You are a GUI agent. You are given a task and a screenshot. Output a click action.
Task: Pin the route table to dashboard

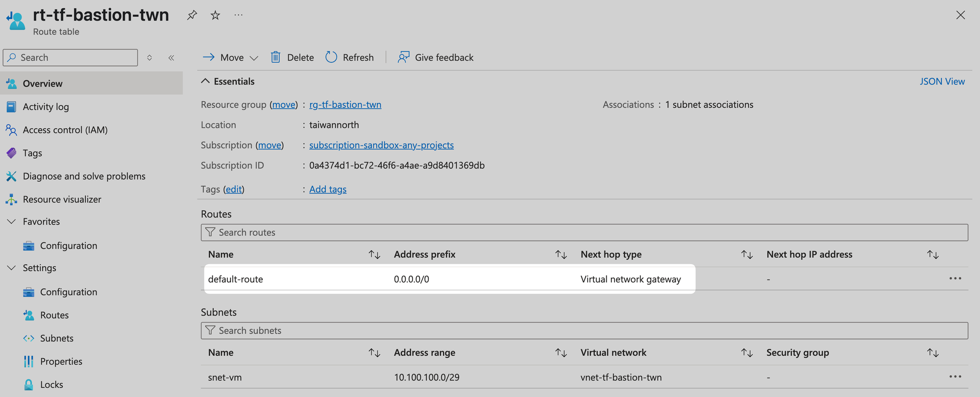click(192, 15)
